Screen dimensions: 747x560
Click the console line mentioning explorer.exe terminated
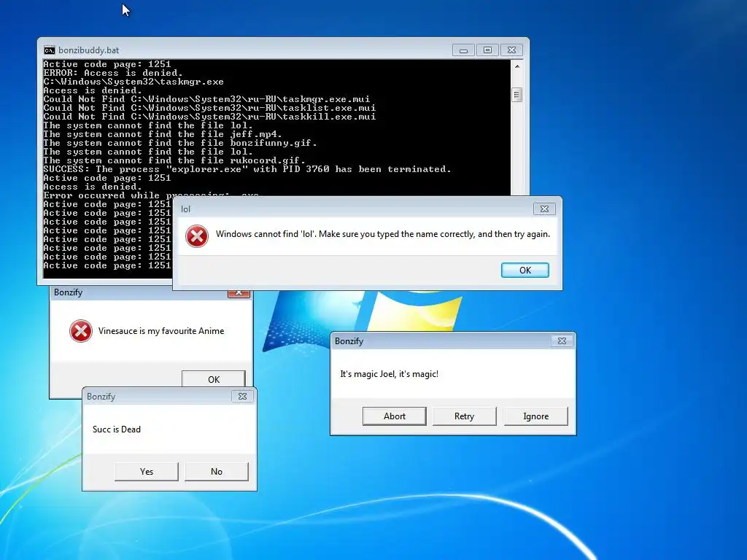[x=247, y=169]
